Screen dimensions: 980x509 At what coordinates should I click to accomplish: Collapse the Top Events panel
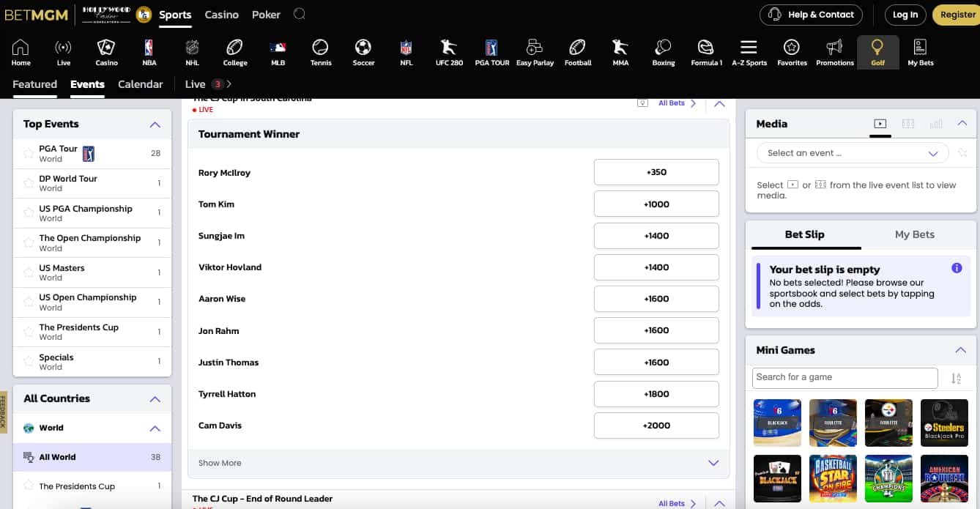(x=155, y=125)
